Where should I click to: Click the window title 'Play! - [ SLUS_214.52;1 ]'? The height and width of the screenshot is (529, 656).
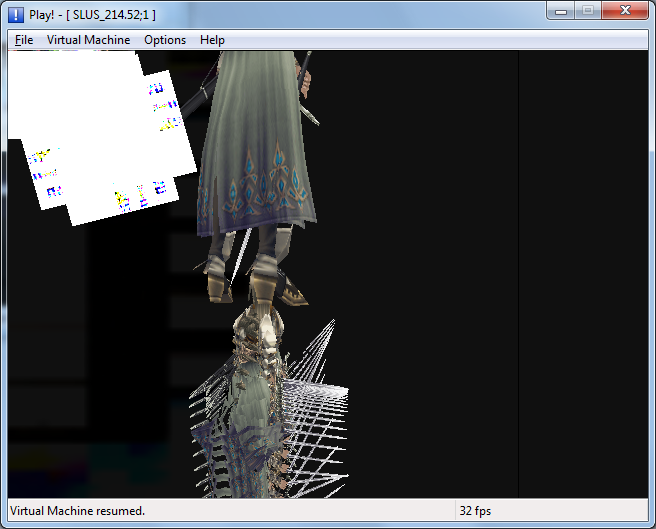point(92,15)
